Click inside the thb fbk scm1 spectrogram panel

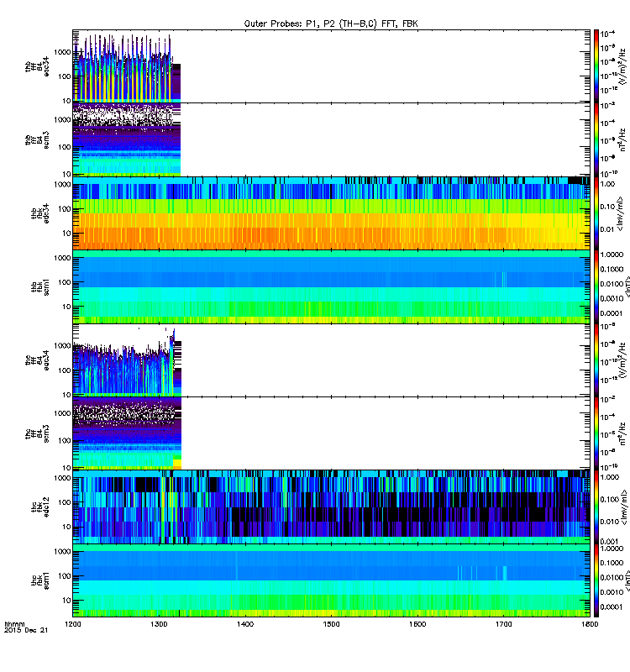331,286
